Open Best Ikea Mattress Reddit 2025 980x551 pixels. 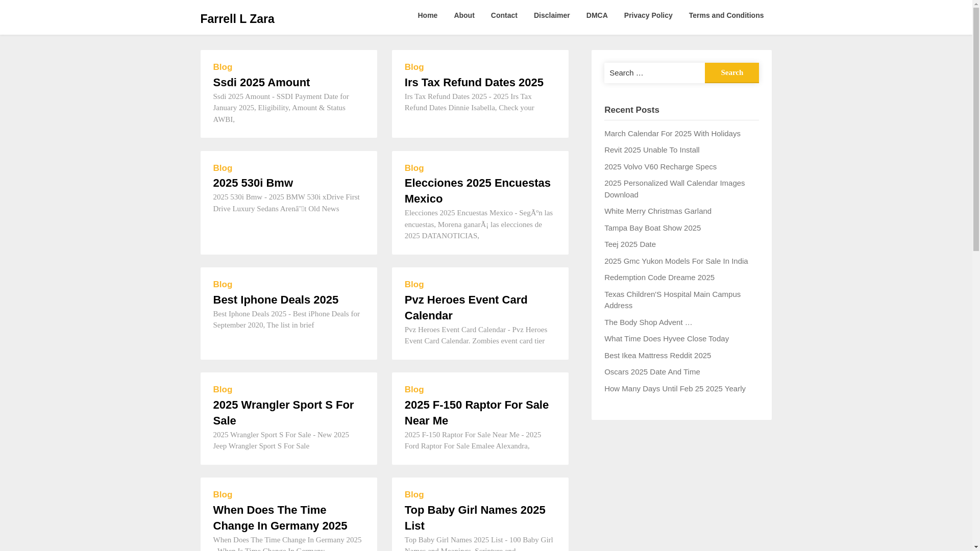point(657,356)
